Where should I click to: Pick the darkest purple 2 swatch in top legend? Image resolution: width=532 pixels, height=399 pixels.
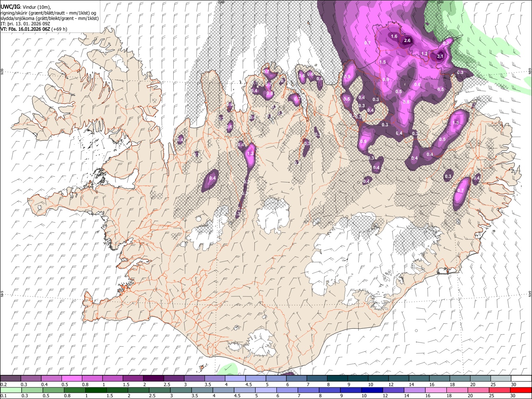[153, 378]
